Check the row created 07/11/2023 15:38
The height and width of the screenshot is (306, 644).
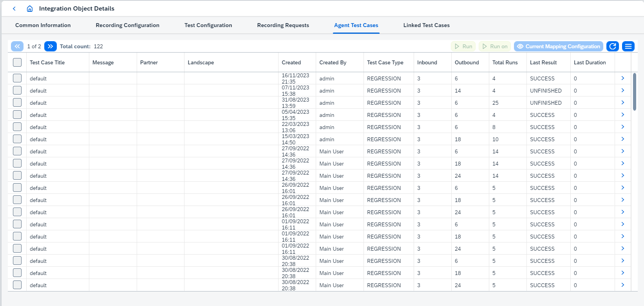pyautogui.click(x=17, y=90)
